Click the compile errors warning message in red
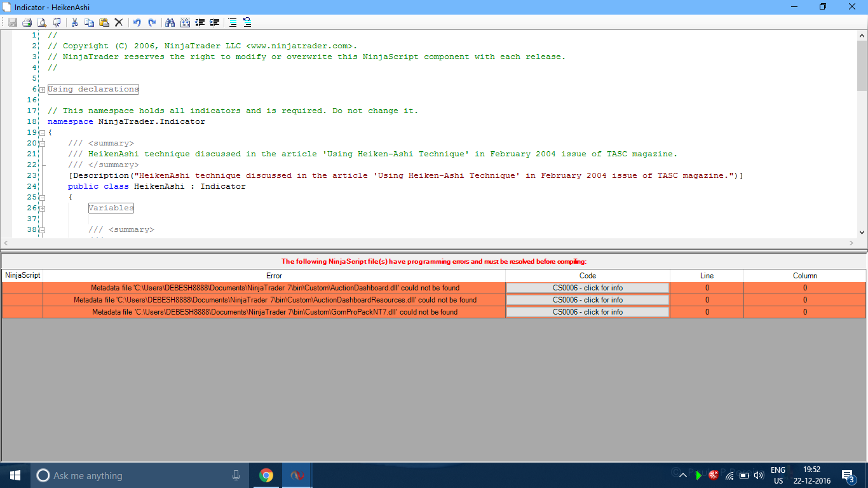This screenshot has width=868, height=488. tap(434, 261)
